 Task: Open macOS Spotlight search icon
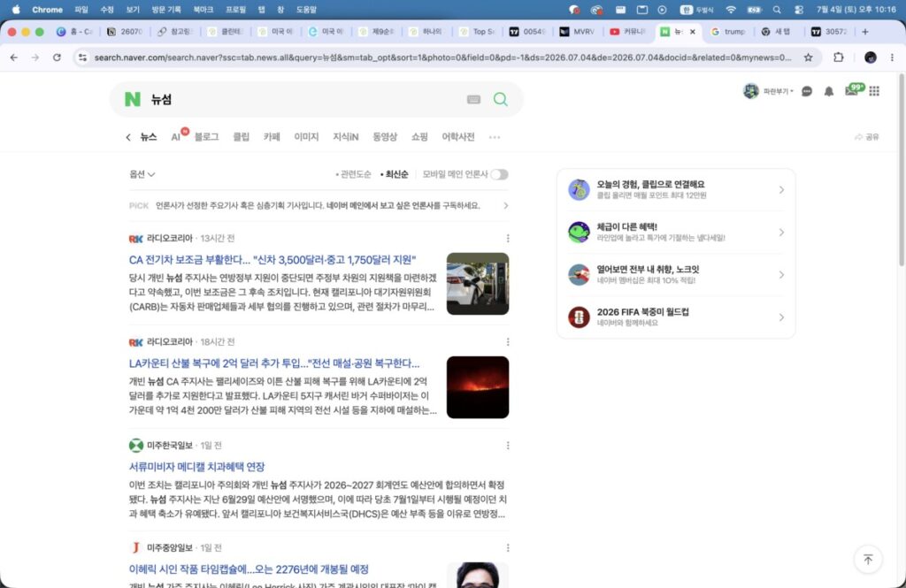tap(777, 9)
